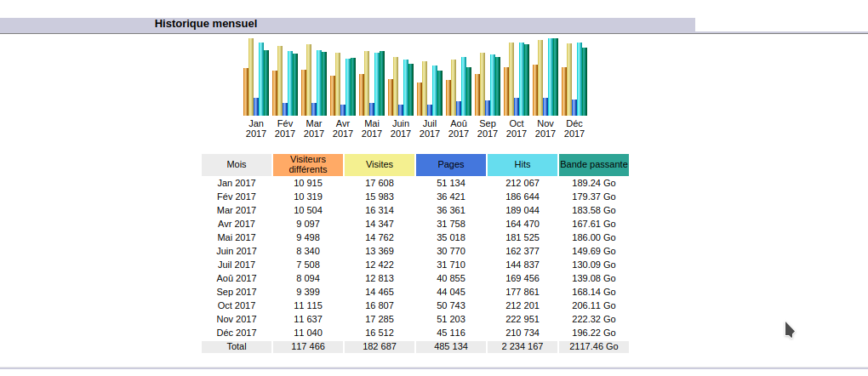
Task: Click hits value 222 951
Action: [522, 319]
